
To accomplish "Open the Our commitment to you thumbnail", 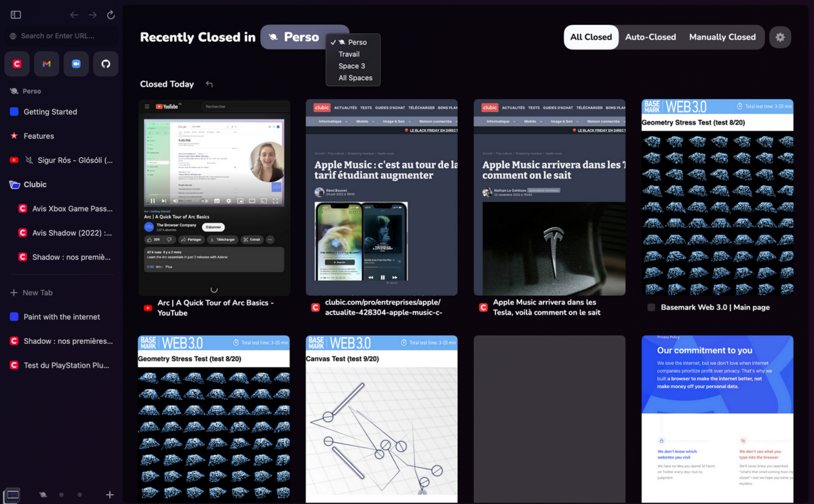I will click(x=718, y=419).
